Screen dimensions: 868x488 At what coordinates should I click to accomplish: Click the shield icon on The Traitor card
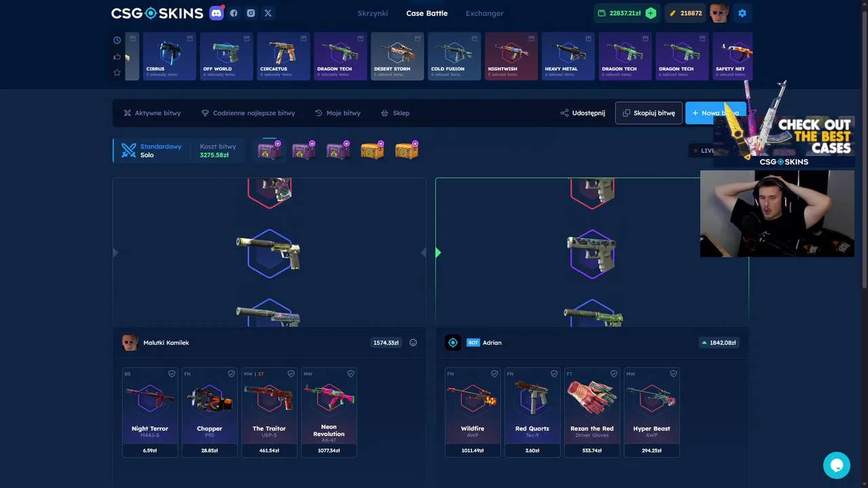tap(291, 373)
